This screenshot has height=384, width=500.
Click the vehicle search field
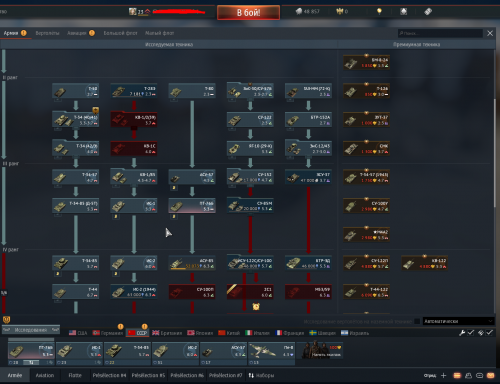[440, 33]
